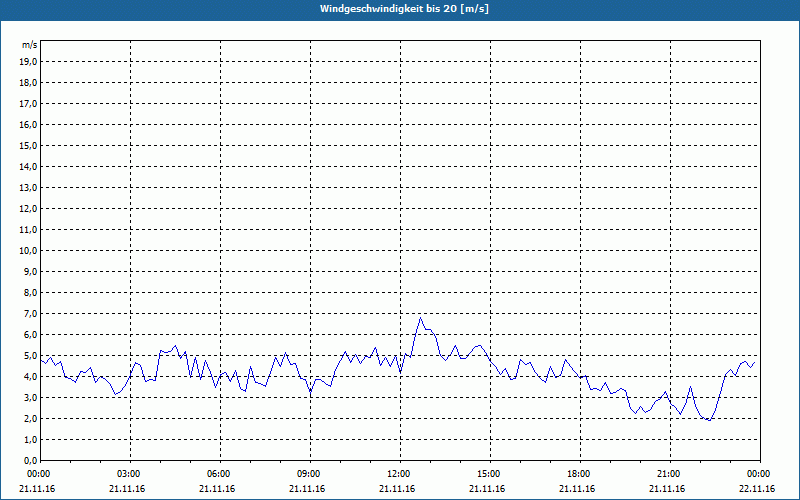Click the 10,0 y-axis label
This screenshot has height=500, width=800.
point(28,251)
